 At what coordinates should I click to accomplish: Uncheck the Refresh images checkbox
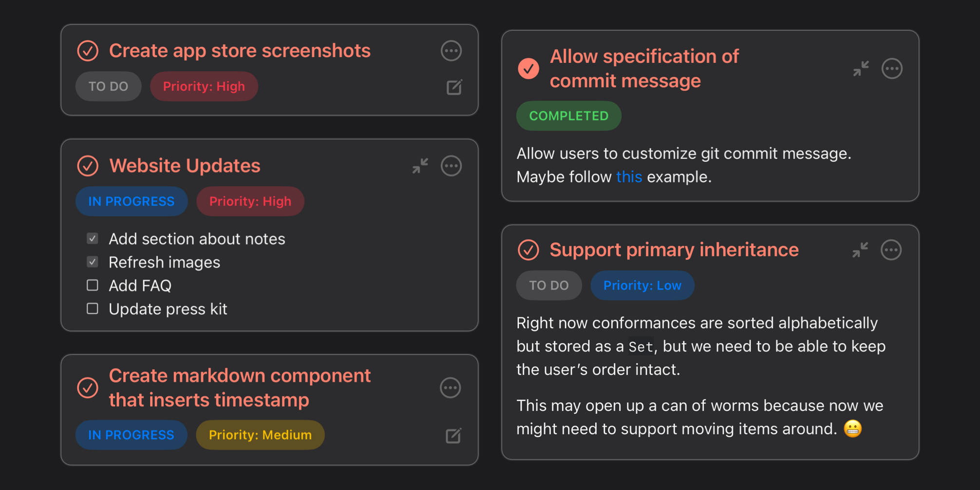92,262
